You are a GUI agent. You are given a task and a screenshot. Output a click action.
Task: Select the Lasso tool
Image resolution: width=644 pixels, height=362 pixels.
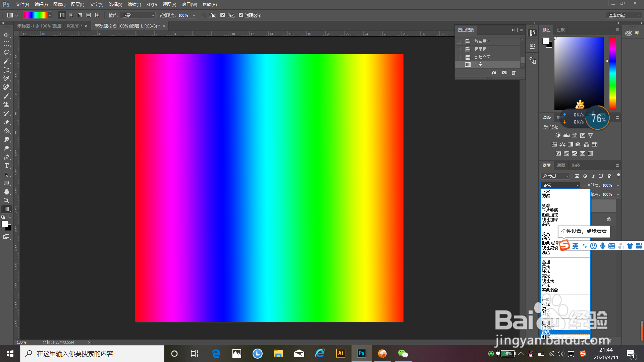point(6,53)
